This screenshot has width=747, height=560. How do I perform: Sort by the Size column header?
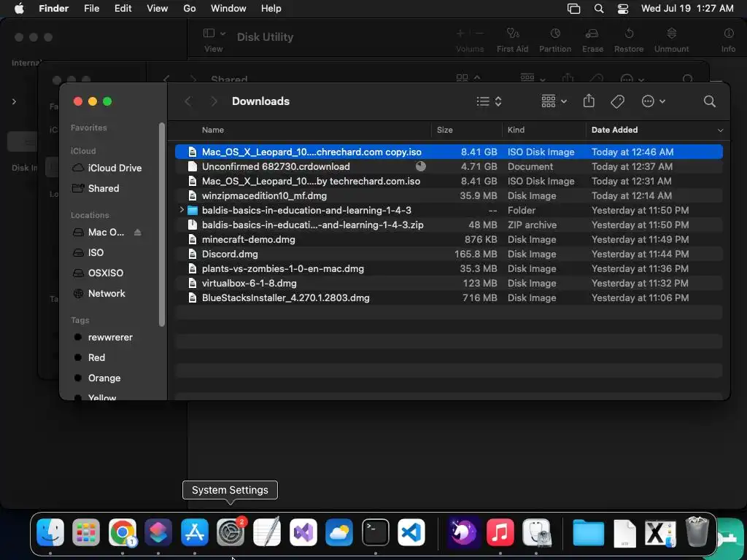(444, 130)
